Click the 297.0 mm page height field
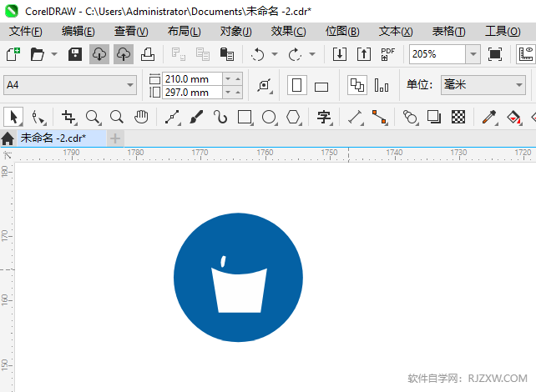536x392 pixels. 193,93
